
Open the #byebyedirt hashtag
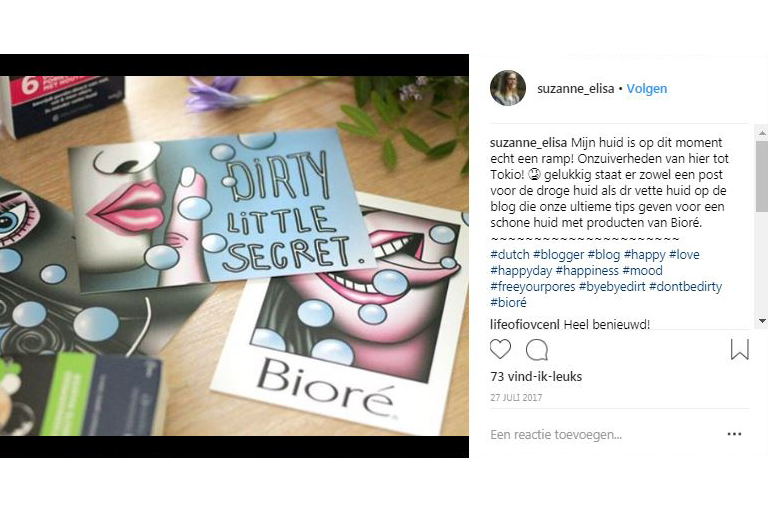(x=612, y=287)
